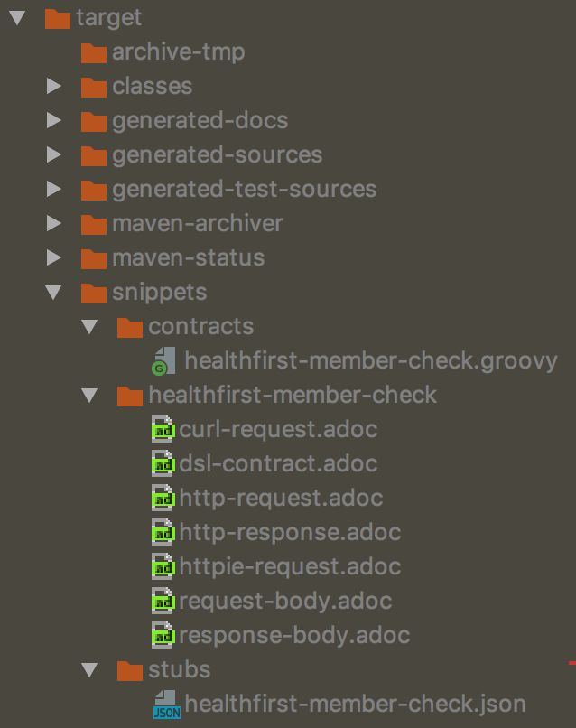
Task: Collapse the snippets folder
Action: pos(53,293)
